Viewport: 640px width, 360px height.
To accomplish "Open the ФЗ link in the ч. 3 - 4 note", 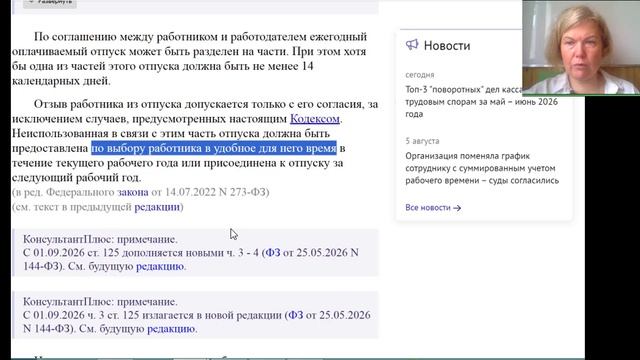I will pos(273,253).
